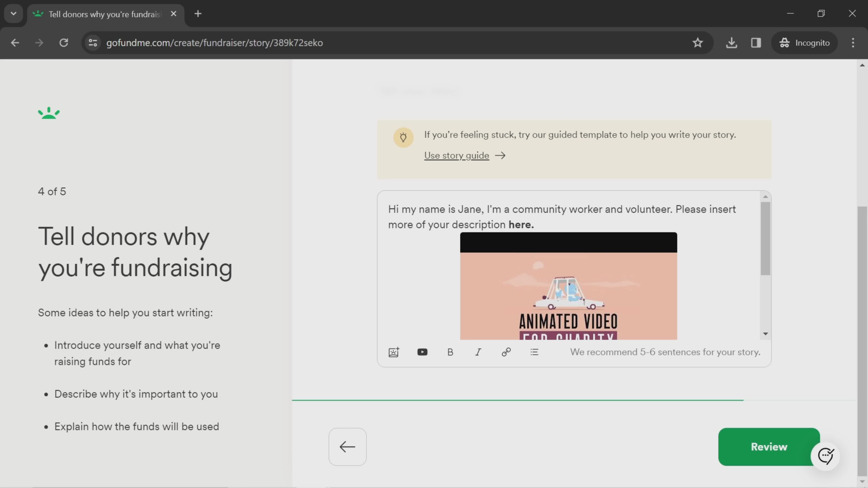868x488 pixels.
Task: Toggle bulleted list formatting
Action: [x=534, y=352]
